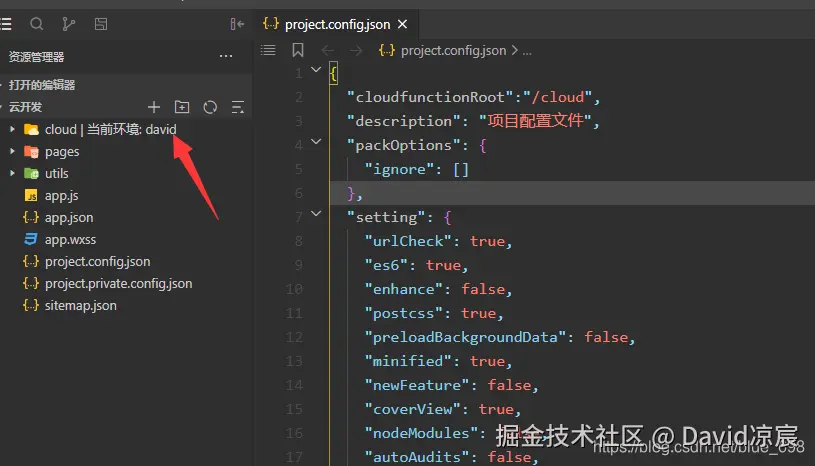Expand the utils folder arrow
The width and height of the screenshot is (815, 466).
point(12,173)
